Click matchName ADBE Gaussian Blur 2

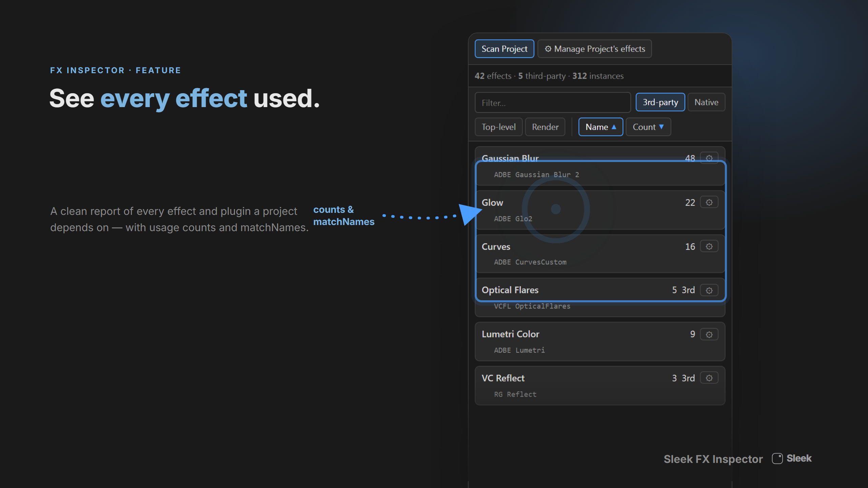[536, 175]
